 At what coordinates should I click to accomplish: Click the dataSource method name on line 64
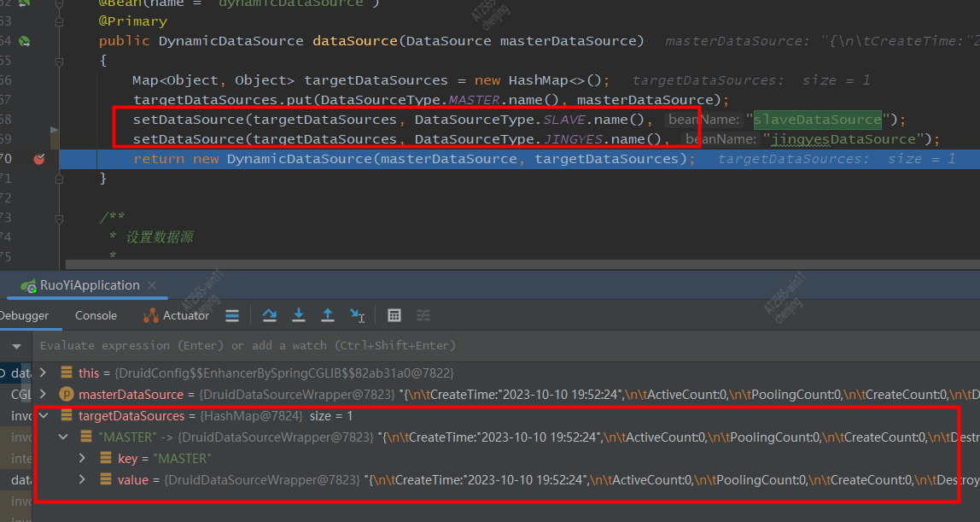[x=355, y=41]
